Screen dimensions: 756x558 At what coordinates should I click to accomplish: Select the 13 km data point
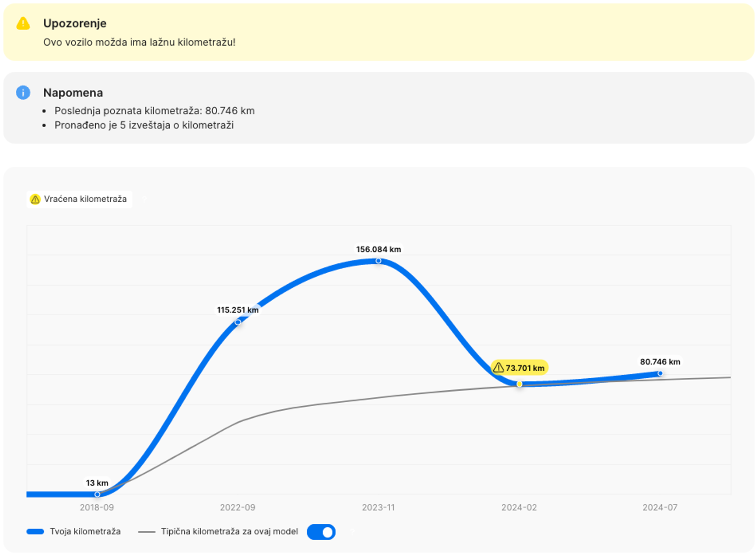click(x=97, y=494)
